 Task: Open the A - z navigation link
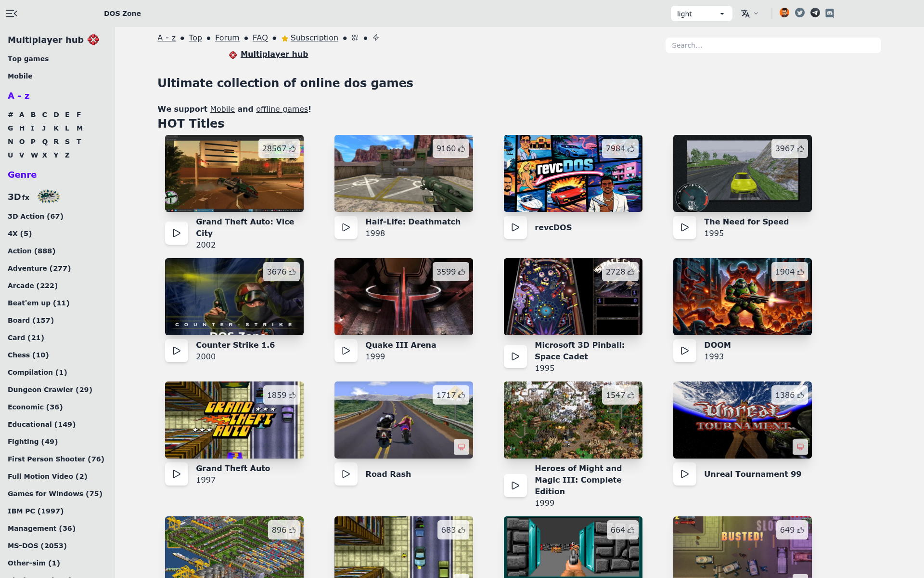click(x=167, y=38)
